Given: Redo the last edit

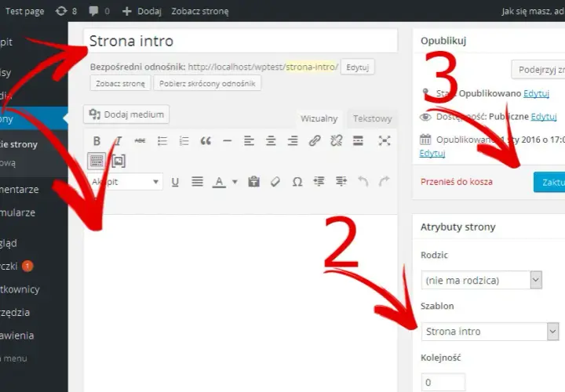Looking at the screenshot, I should (x=385, y=182).
